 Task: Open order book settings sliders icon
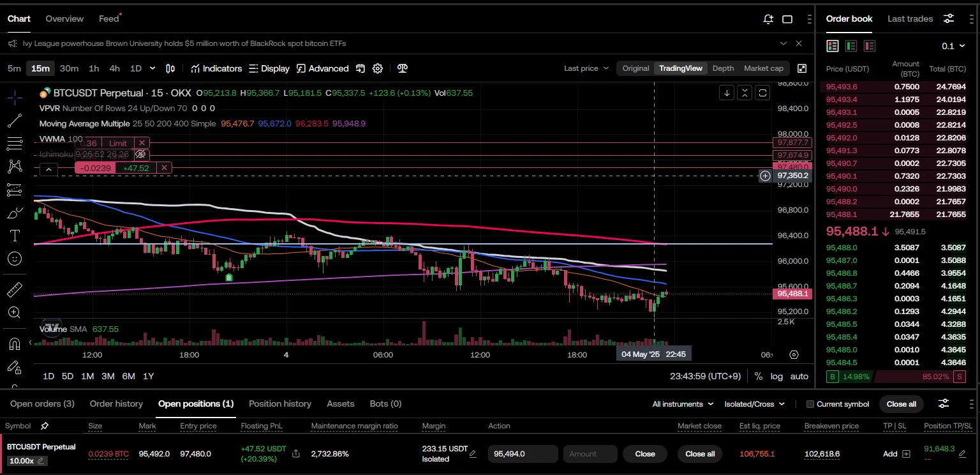[x=949, y=19]
